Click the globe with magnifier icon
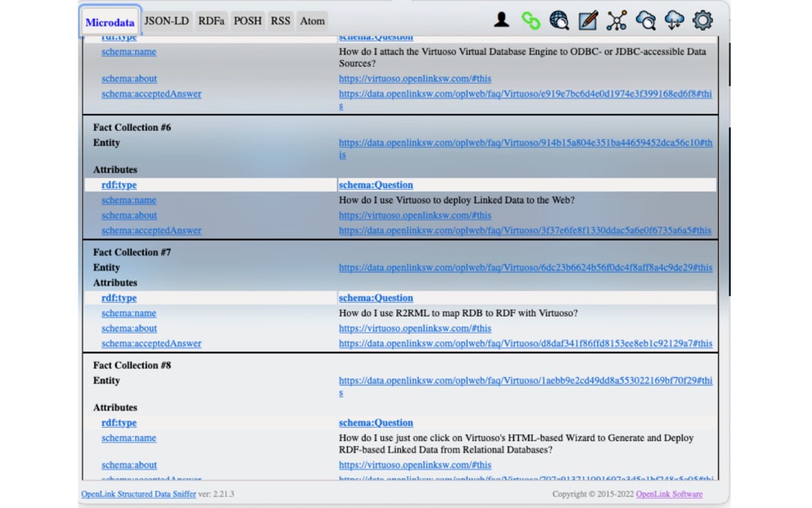The image size is (812, 508). click(559, 21)
